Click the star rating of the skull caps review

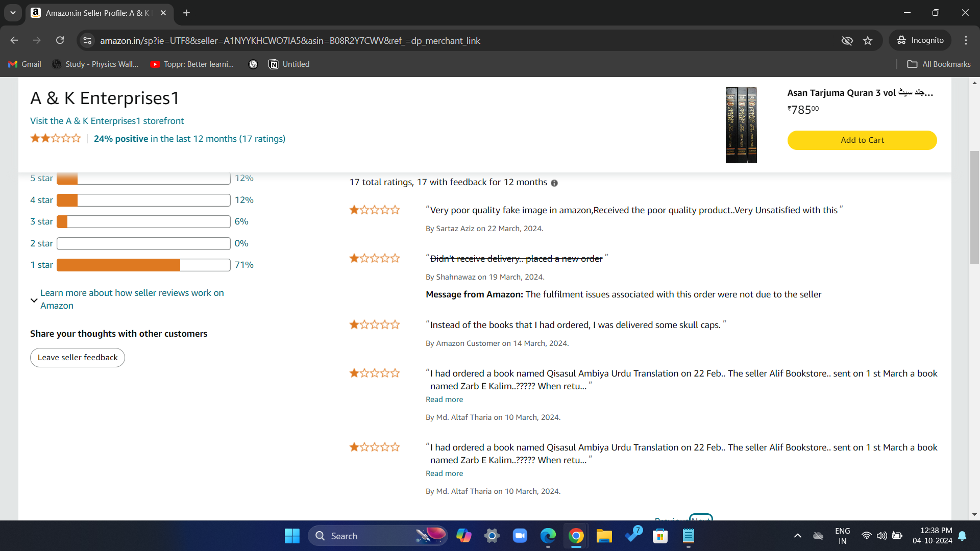[x=375, y=324]
